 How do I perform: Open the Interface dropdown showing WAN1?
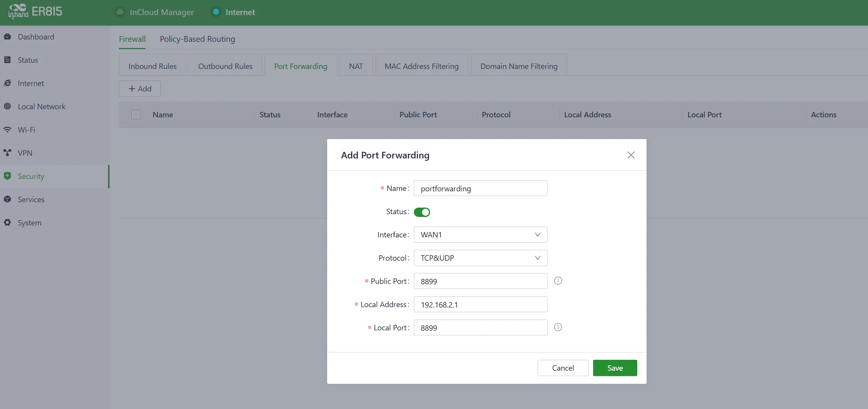coord(480,235)
